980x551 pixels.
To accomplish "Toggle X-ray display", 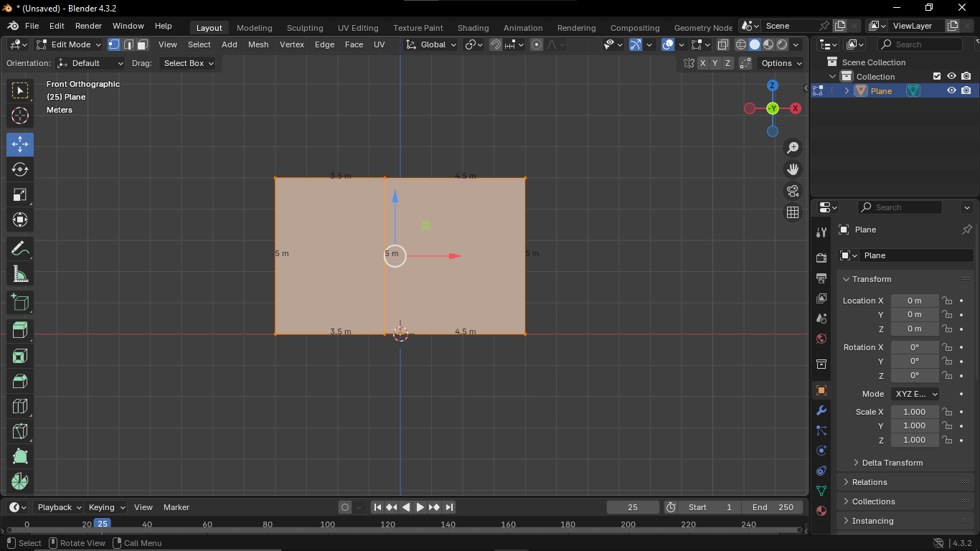I will [x=723, y=44].
